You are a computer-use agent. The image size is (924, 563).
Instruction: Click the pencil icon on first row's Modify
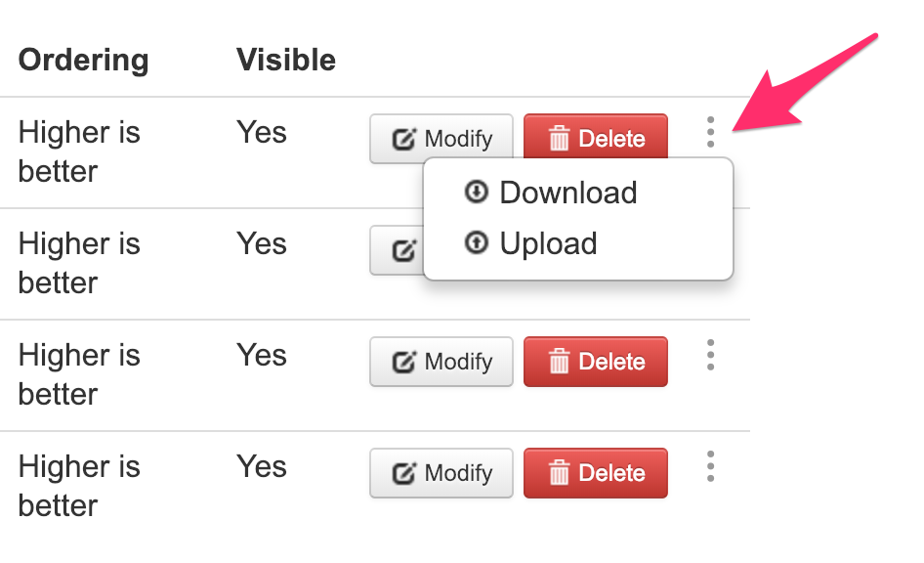403,139
